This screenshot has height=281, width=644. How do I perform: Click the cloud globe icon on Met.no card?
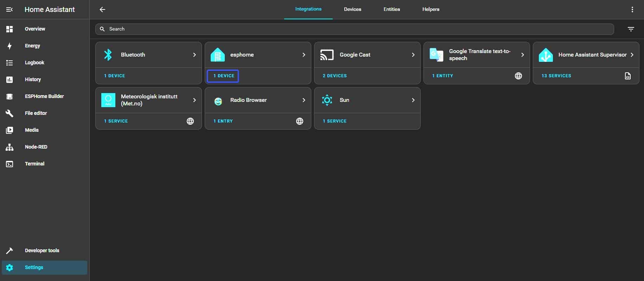[190, 121]
